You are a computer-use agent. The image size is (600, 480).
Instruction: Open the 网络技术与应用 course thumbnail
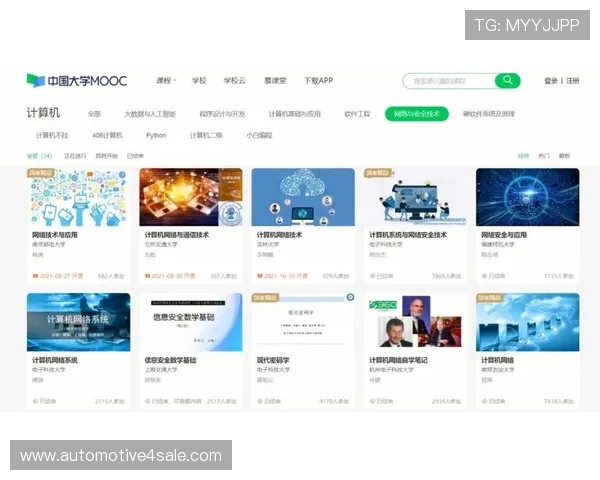pos(78,197)
